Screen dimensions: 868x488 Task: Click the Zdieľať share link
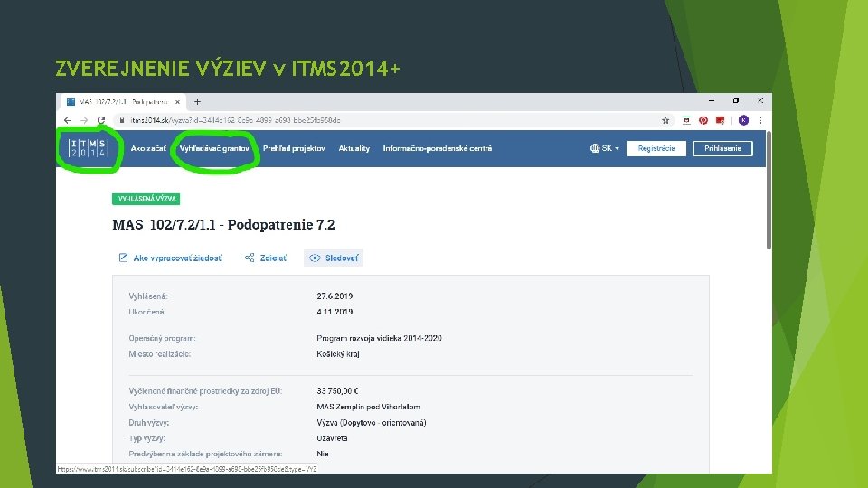(266, 258)
